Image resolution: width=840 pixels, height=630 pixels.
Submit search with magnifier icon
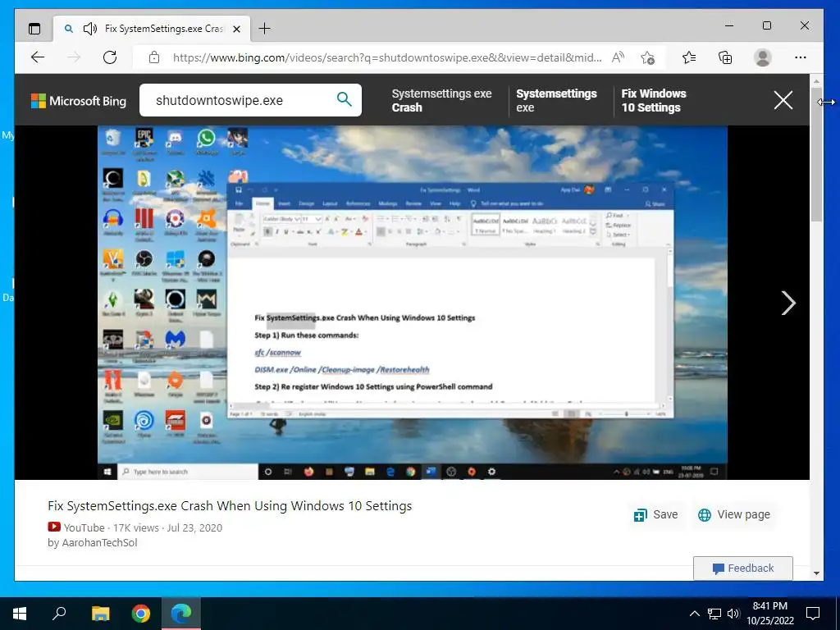pos(345,99)
